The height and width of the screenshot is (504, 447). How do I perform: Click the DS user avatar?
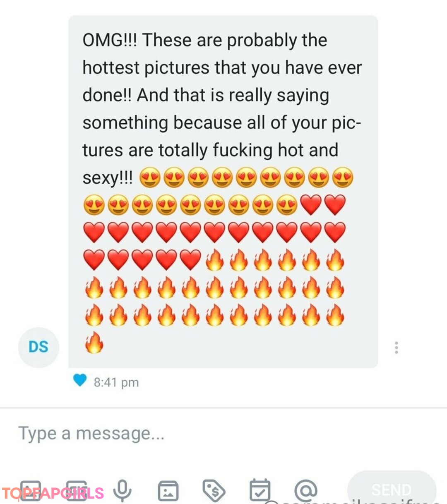[x=38, y=347]
